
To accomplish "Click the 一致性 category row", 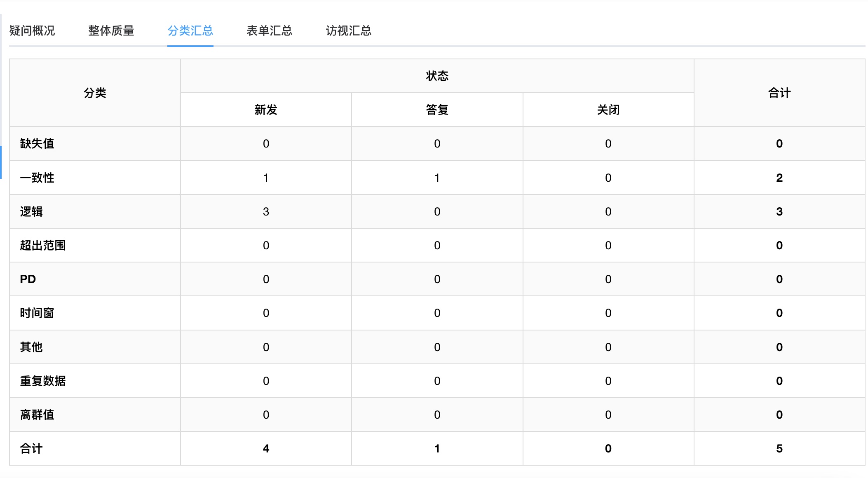I will (x=36, y=178).
